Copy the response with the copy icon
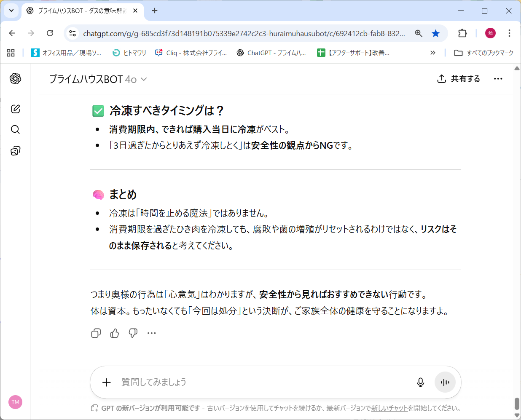The height and width of the screenshot is (420, 521). [x=96, y=333]
